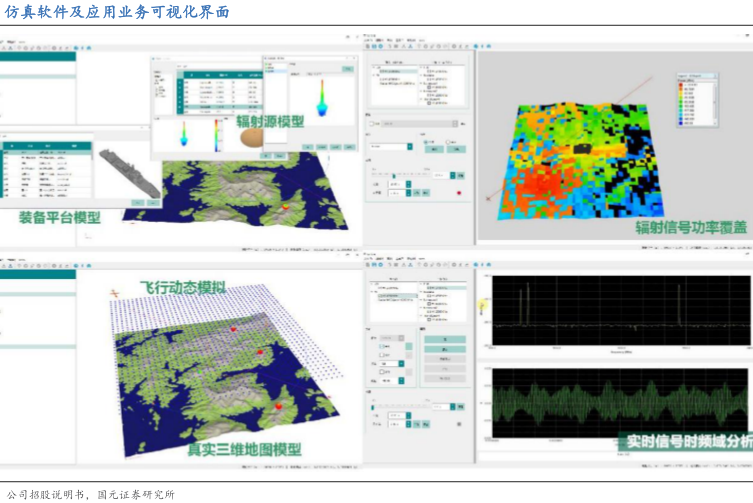753x503 pixels.
Task: Click the topmost green button in the lower control panel
Action: click(444, 340)
